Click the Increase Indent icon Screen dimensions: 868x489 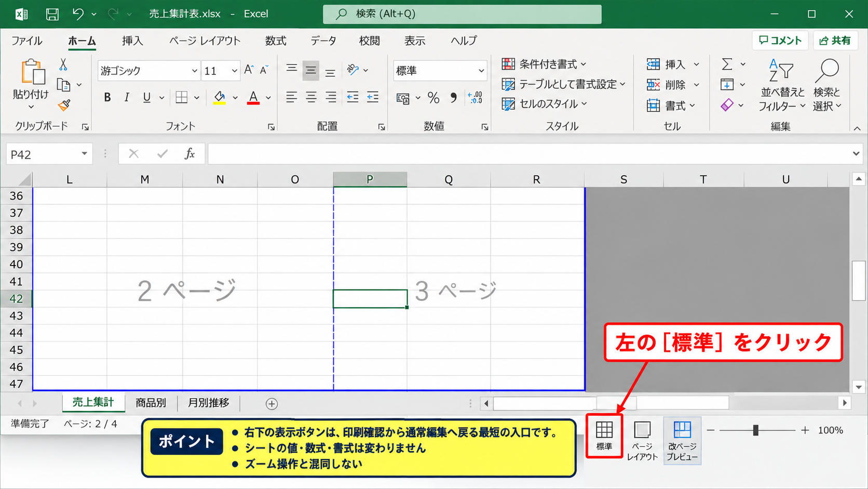373,97
